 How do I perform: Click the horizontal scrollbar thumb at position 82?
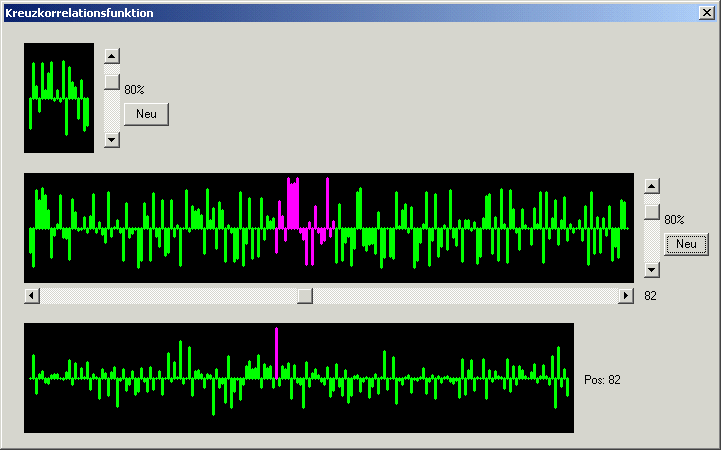pos(305,295)
